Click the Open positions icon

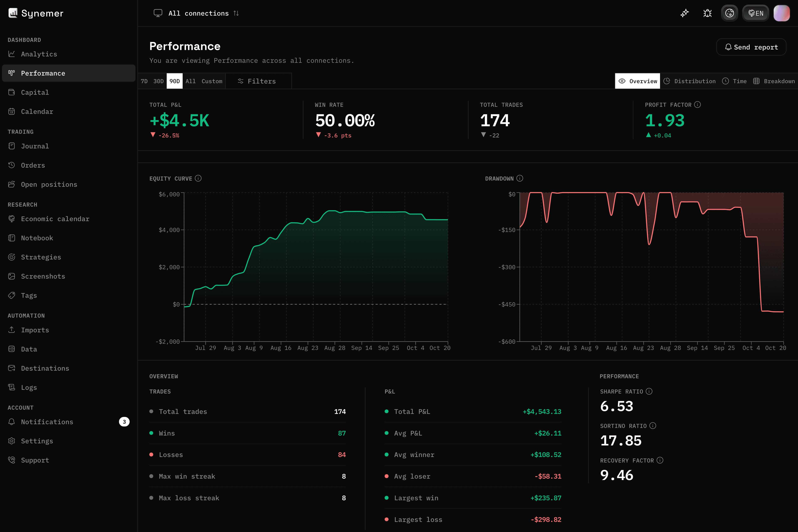pos(12,184)
